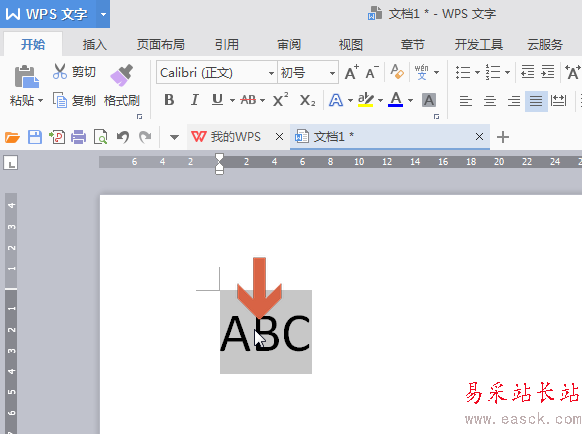Open font color blue A dropdown
Image resolution: width=582 pixels, height=434 pixels.
tap(410, 101)
